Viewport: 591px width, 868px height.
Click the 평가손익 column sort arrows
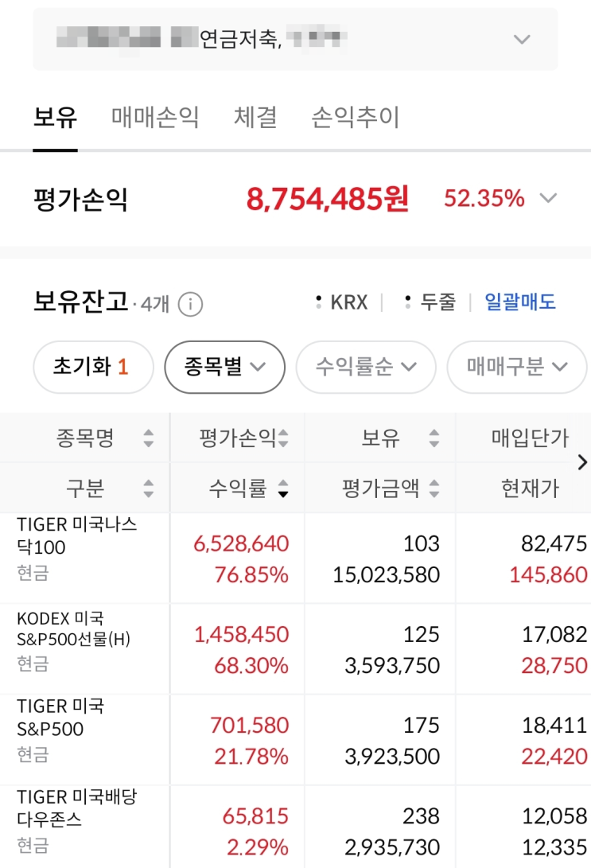coord(283,438)
